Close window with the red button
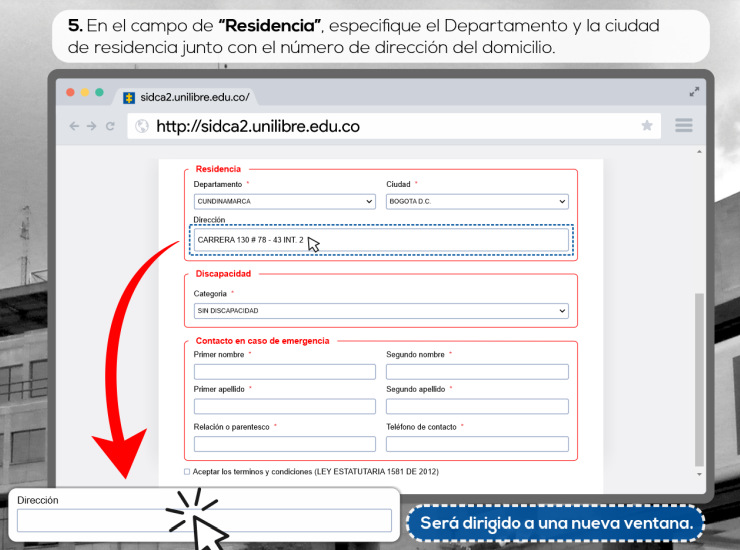740x550 pixels. tap(70, 92)
